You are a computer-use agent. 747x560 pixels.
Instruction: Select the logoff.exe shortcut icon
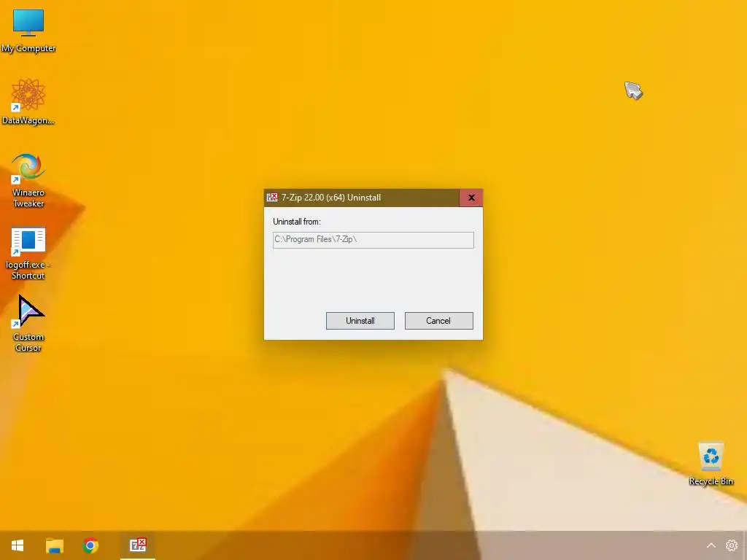click(28, 253)
